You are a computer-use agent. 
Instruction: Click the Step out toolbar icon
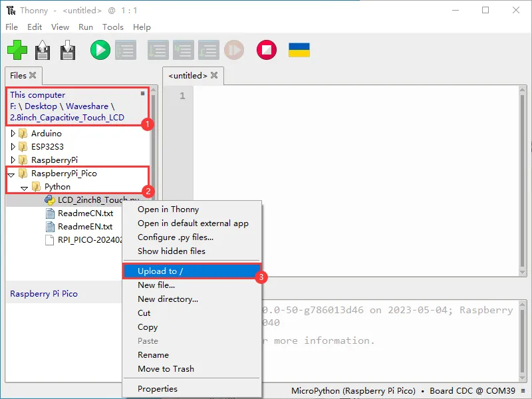(209, 50)
